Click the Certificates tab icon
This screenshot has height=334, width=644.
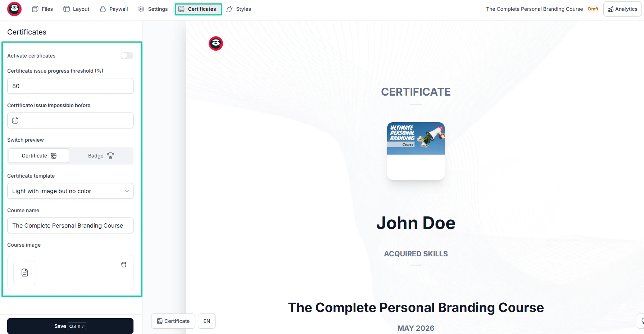(181, 9)
